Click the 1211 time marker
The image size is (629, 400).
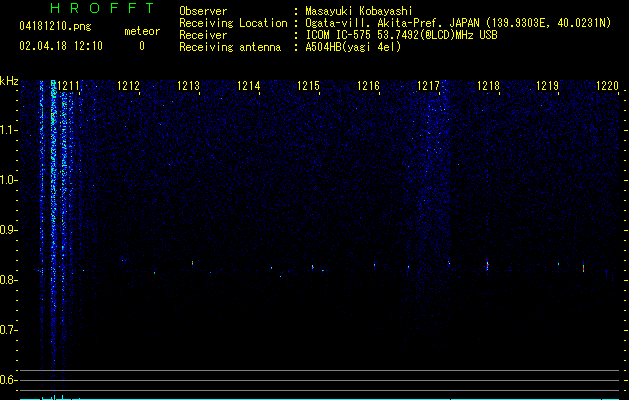pyautogui.click(x=68, y=86)
